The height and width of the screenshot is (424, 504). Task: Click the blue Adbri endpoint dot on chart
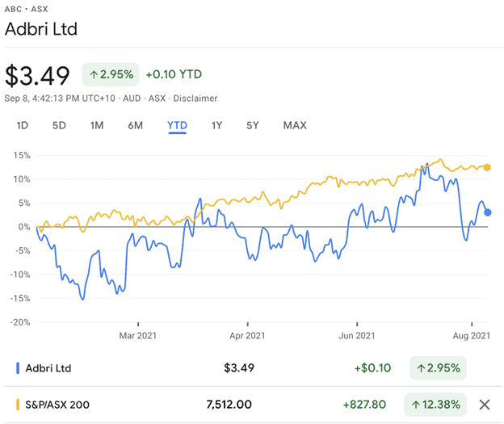tap(488, 212)
